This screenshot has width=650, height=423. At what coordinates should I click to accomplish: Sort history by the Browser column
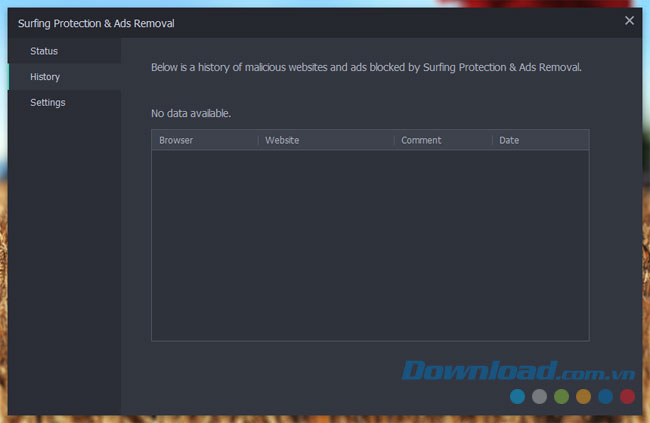pos(205,140)
